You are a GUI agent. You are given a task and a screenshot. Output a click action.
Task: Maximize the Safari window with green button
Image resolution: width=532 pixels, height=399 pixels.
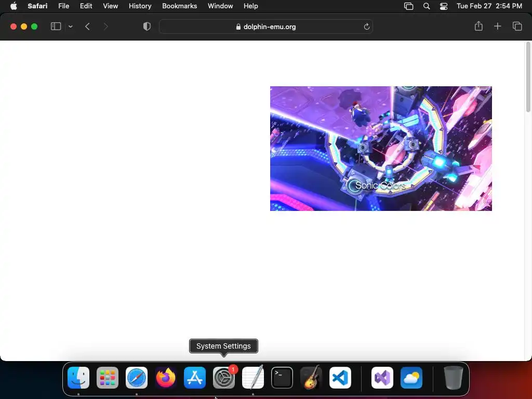pyautogui.click(x=34, y=26)
